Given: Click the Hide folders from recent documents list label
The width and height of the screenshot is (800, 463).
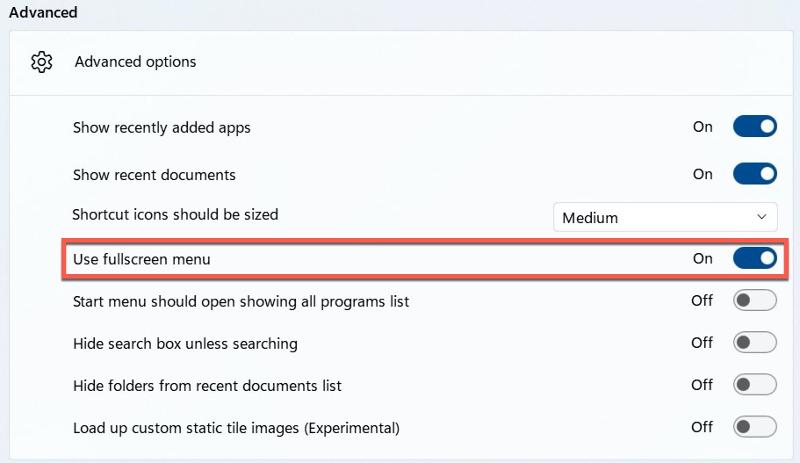Looking at the screenshot, I should click(x=207, y=385).
